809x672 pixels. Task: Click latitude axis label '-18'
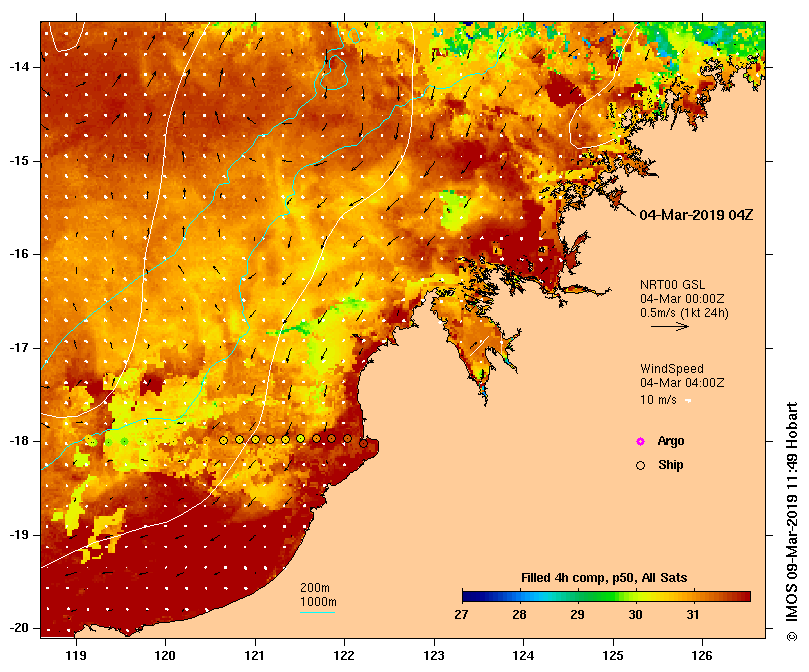(19, 441)
